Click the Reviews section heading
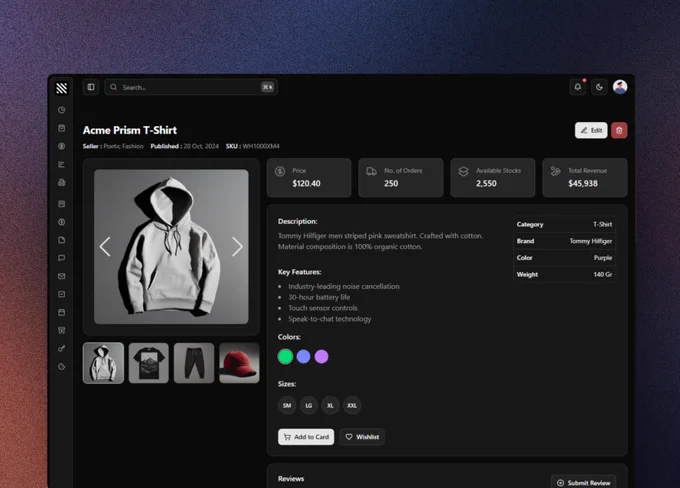 [291, 479]
